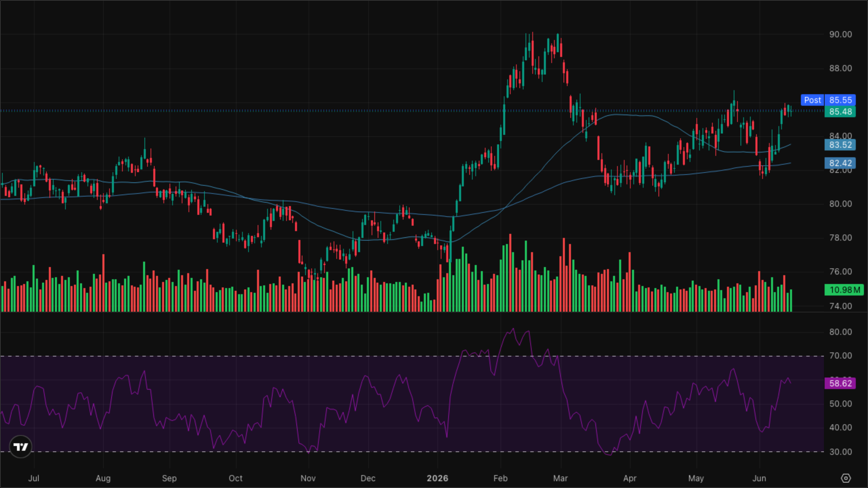Click the 80.00 RSI axis label
The height and width of the screenshot is (488, 868).
point(841,332)
